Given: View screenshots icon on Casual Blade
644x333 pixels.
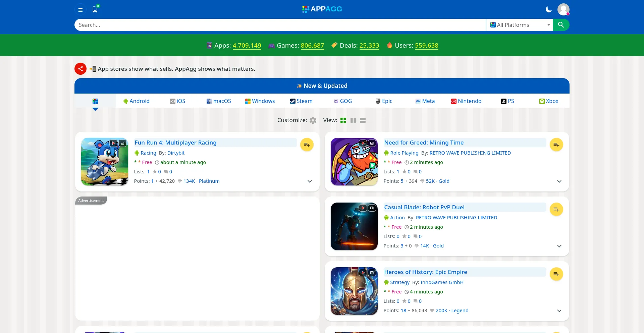Looking at the screenshot, I should 372,208.
